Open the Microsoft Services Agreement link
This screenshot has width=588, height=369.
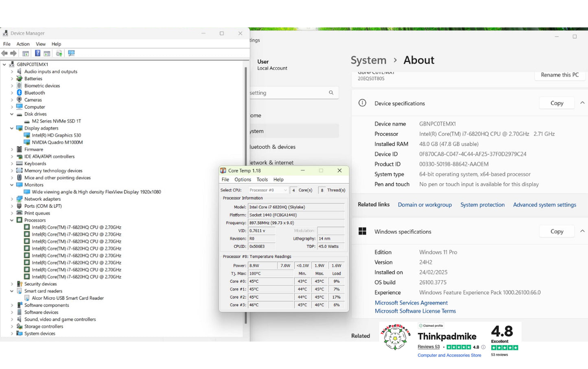point(411,303)
